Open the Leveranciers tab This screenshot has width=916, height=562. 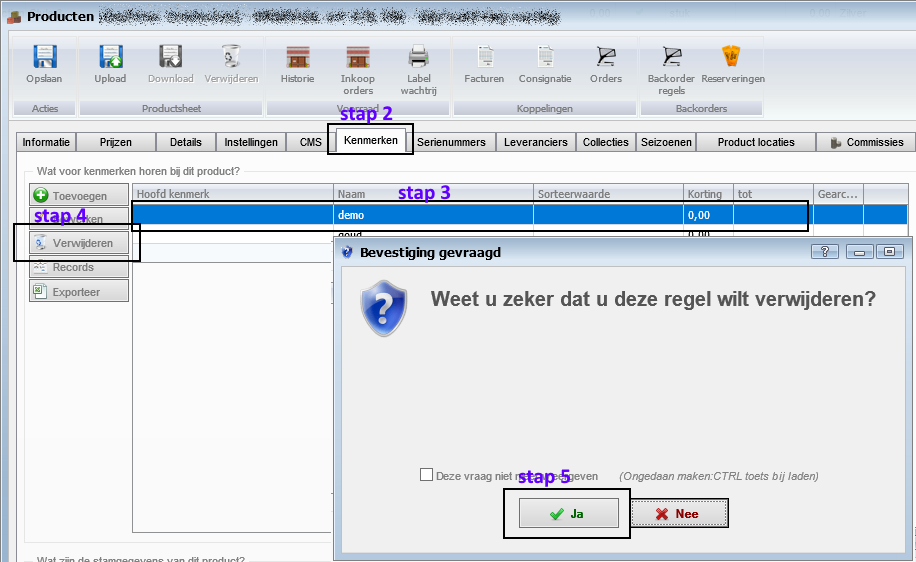pyautogui.click(x=536, y=142)
